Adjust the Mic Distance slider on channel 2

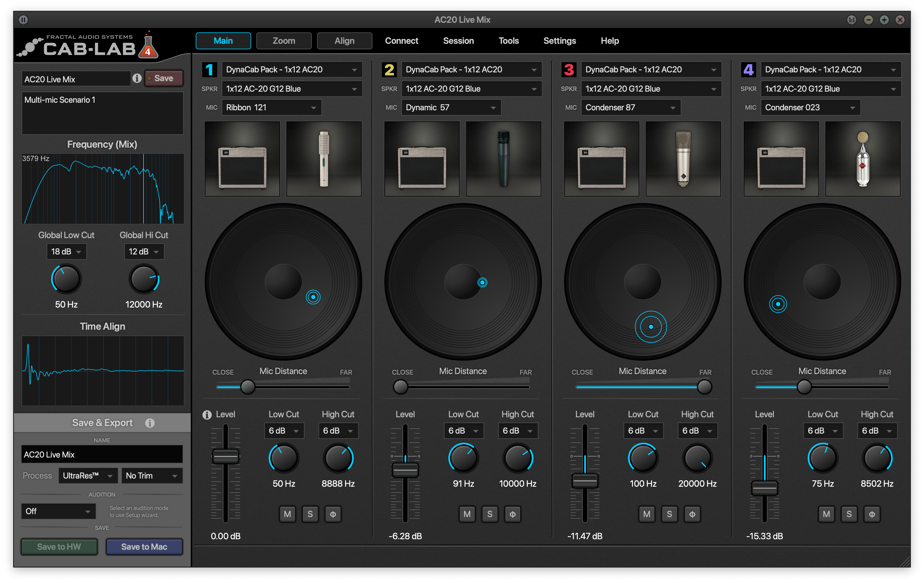pyautogui.click(x=401, y=387)
